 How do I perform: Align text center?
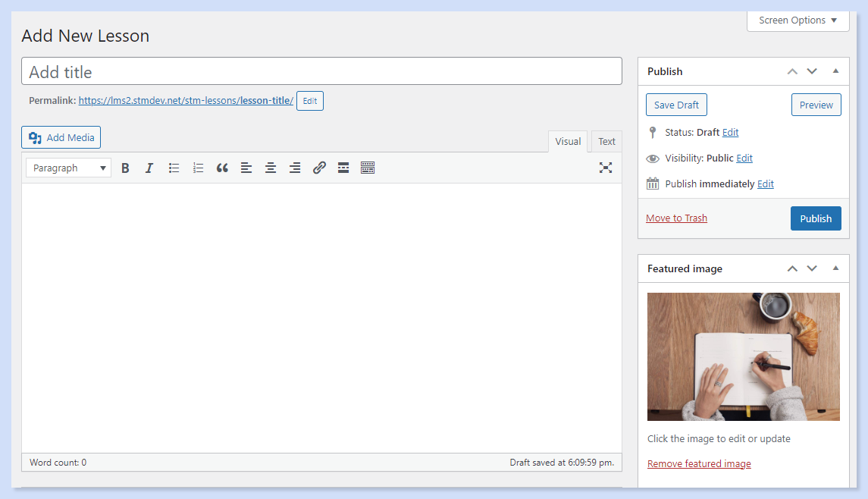(271, 168)
